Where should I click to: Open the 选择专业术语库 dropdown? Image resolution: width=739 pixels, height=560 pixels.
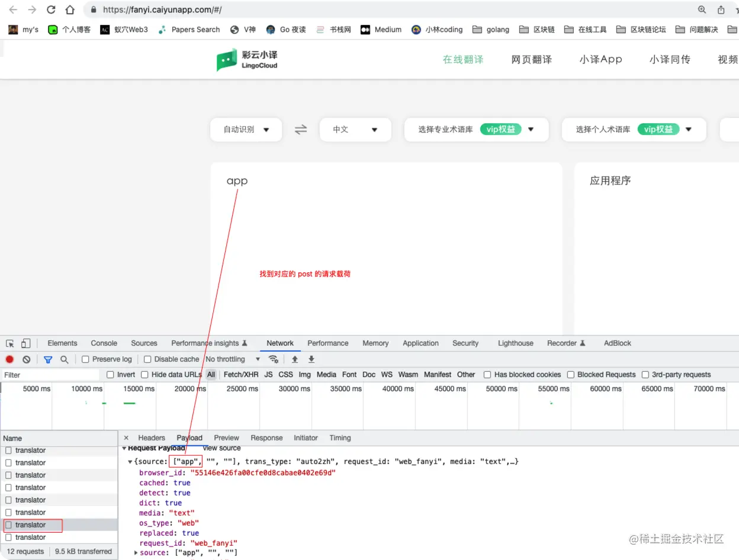pyautogui.click(x=476, y=130)
